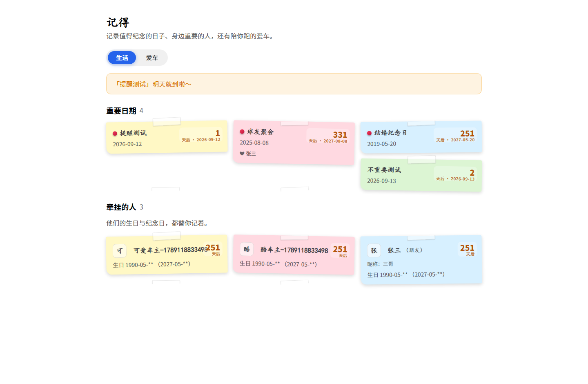Click red dot on 球友聚会 card
This screenshot has height=384, width=588.
tap(242, 132)
